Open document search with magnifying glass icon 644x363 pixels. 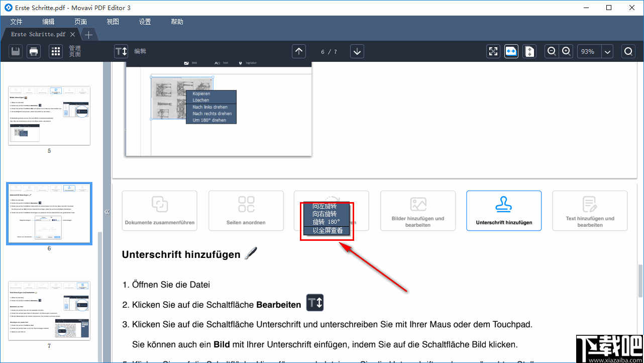click(x=628, y=51)
